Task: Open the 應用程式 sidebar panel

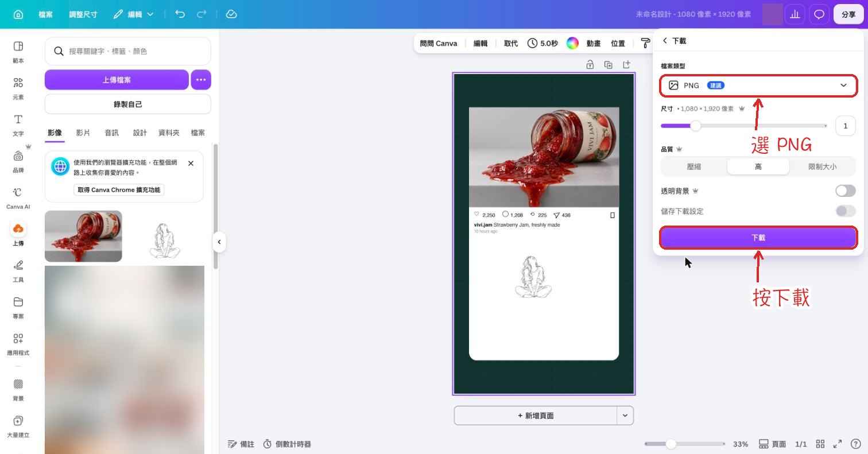Action: (18, 344)
